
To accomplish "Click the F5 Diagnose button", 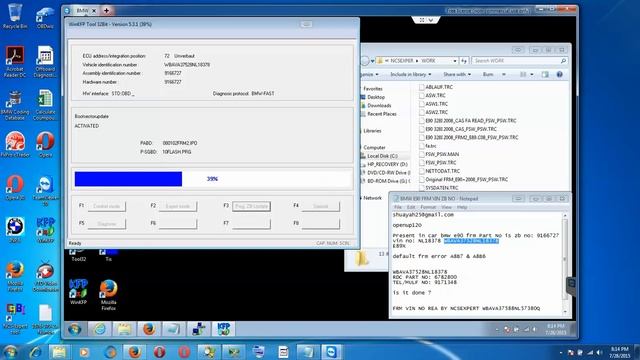I will [107, 224].
